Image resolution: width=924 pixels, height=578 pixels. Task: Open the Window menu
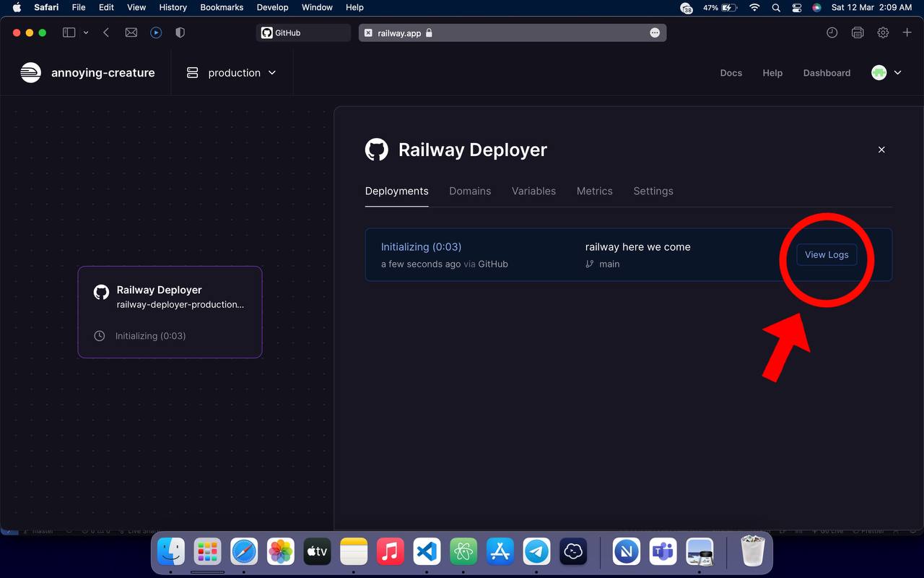(x=317, y=7)
